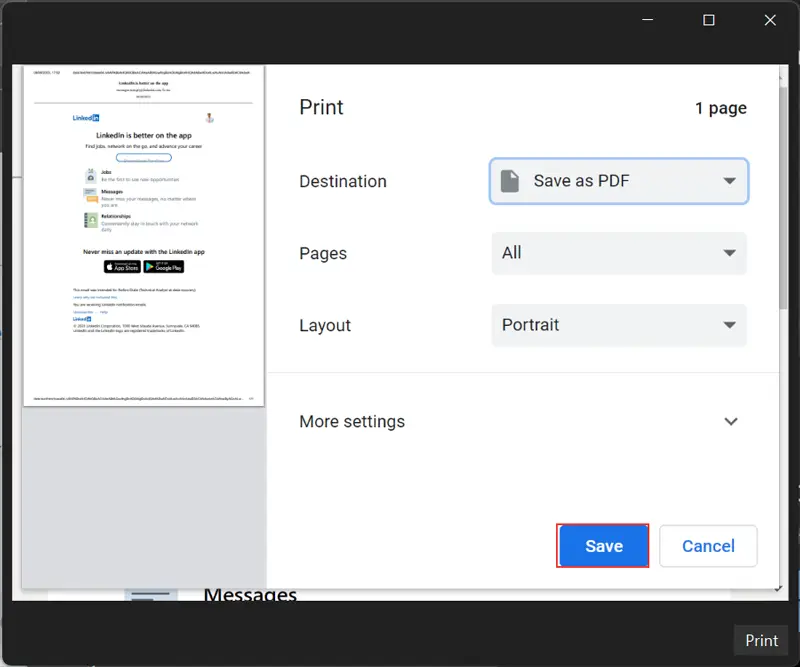Open the Pages dropdown set to All

click(x=619, y=253)
